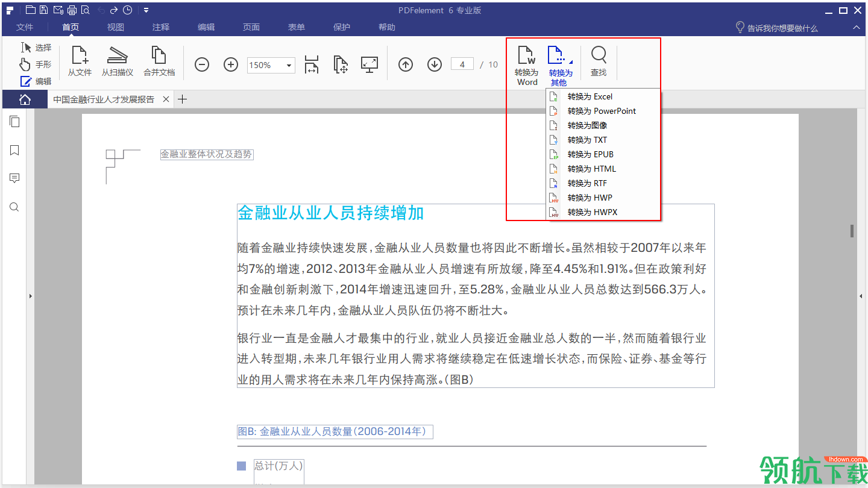Viewport: 868px width, 488px height.
Task: Click the 图B: 金融业从业人员数量 caption
Action: (335, 431)
